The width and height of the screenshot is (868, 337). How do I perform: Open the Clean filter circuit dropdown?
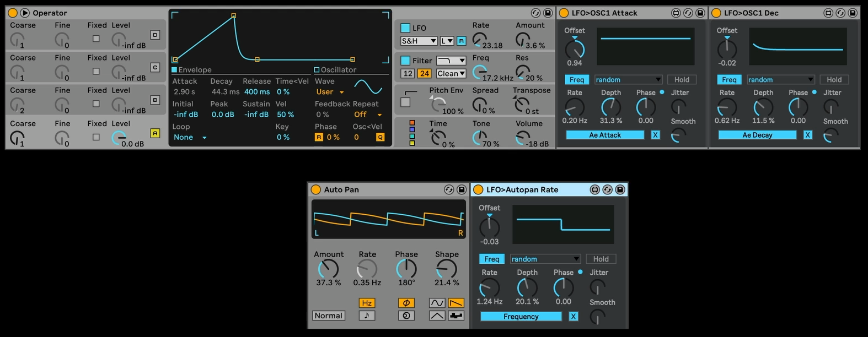(x=451, y=73)
